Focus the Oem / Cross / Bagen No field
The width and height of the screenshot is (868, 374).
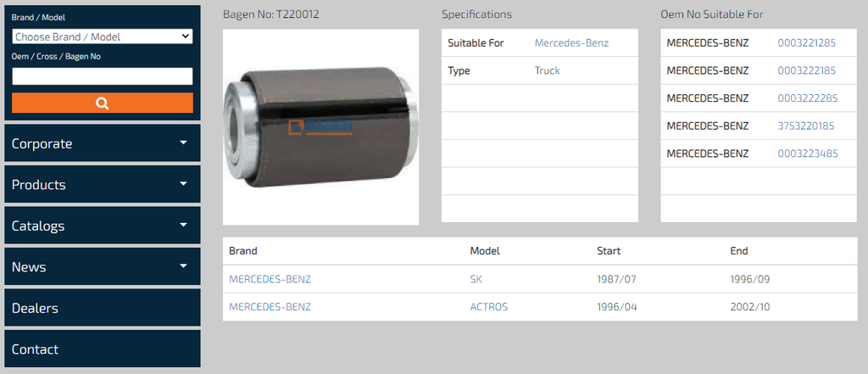102,76
